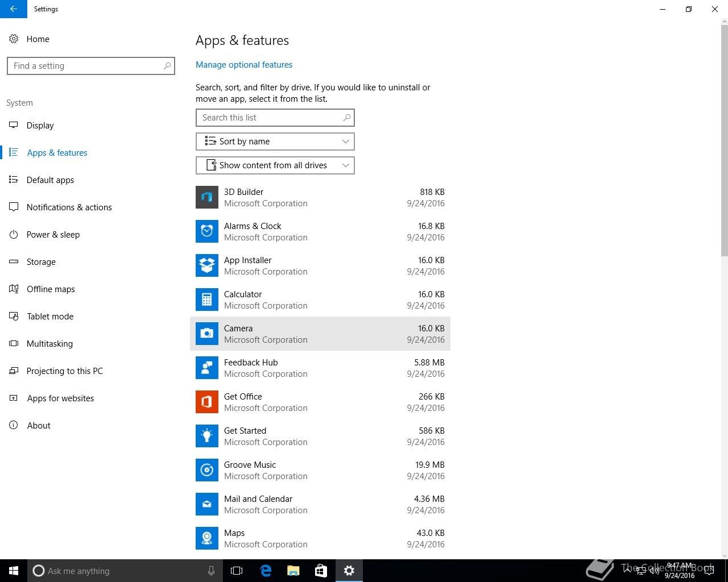The width and height of the screenshot is (728, 582).
Task: Open Default apps settings
Action: pos(51,180)
